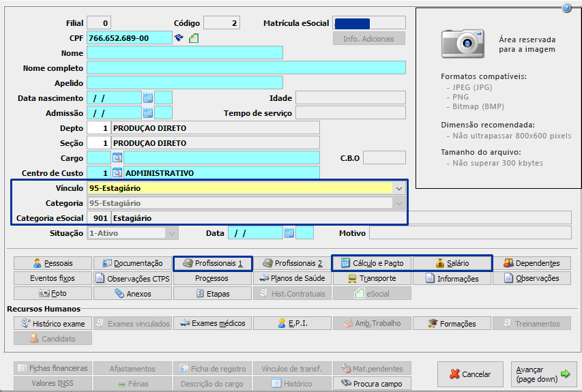Click the Cargo code field
Screen dimensions: 582x392
pyautogui.click(x=99, y=158)
